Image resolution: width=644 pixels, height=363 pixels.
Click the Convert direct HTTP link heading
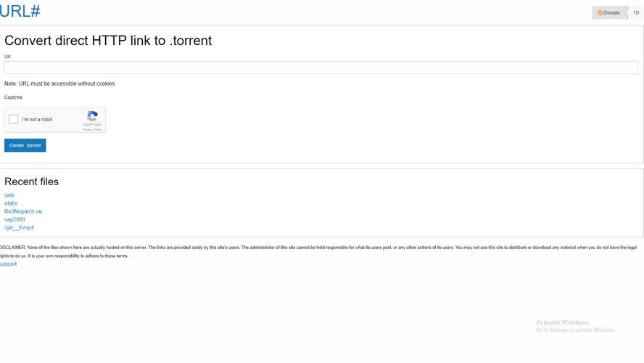click(x=108, y=40)
